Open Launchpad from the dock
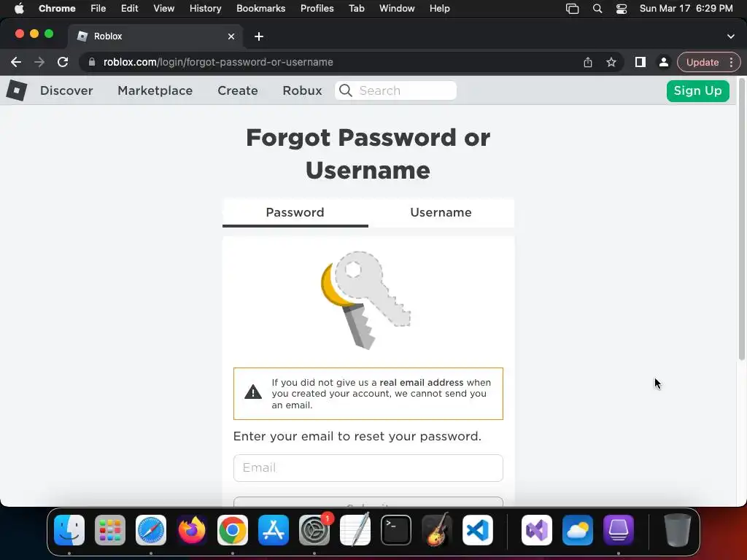The height and width of the screenshot is (560, 747). pyautogui.click(x=110, y=530)
